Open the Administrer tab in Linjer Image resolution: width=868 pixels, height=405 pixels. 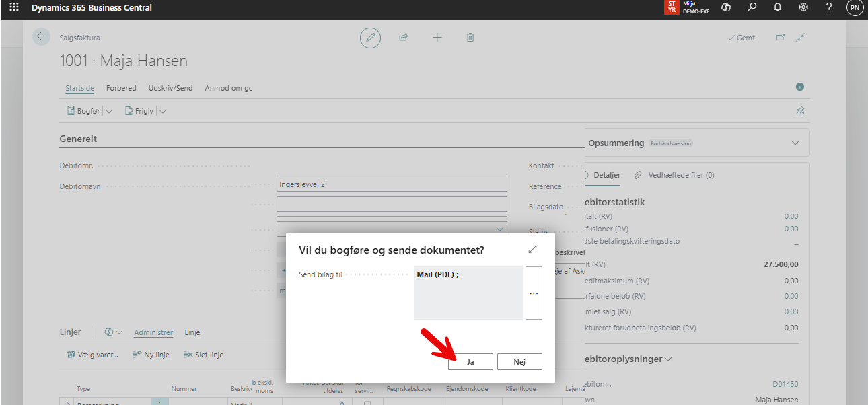click(153, 332)
